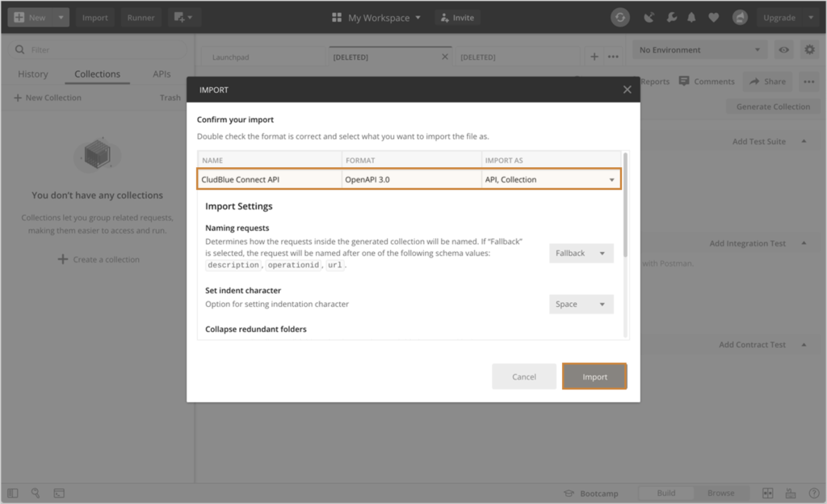Open the help question mark icon
Viewport: 827px width, 504px height.
coord(814,493)
